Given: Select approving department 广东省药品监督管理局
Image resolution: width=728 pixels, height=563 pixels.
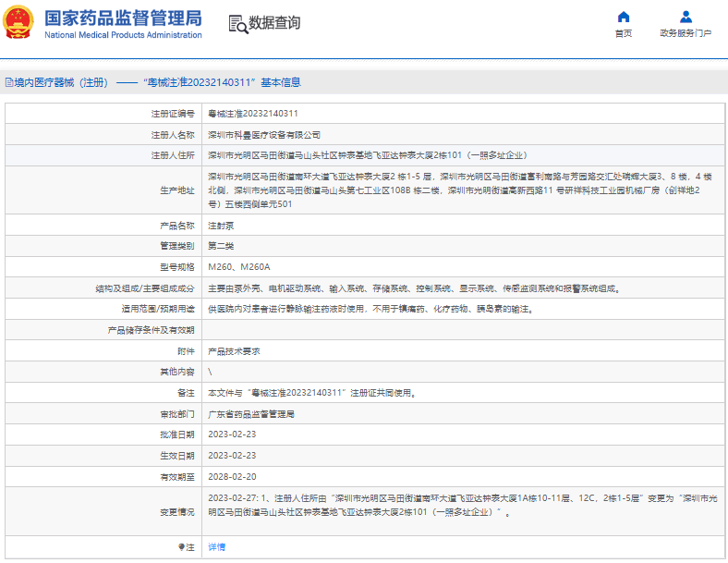Looking at the screenshot, I should click(251, 414).
